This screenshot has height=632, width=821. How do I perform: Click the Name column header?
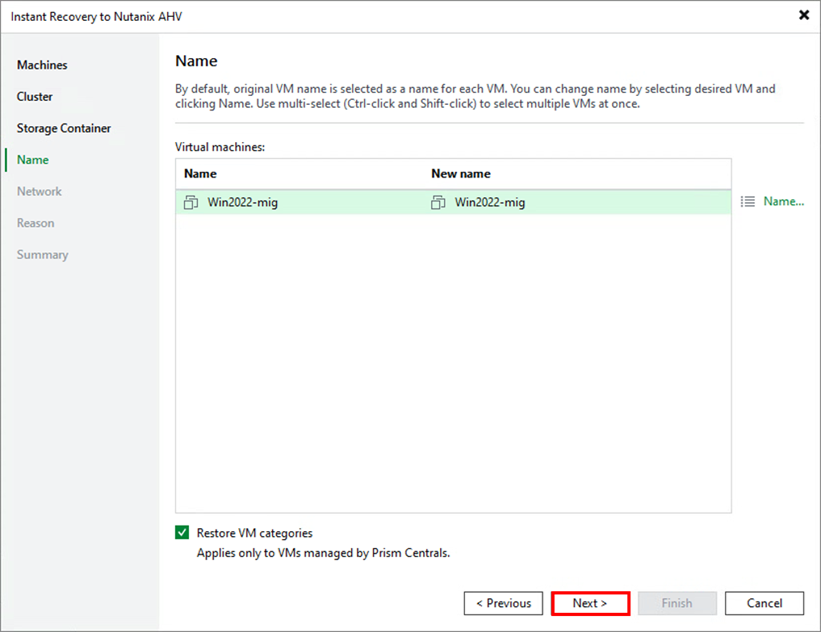pos(200,173)
